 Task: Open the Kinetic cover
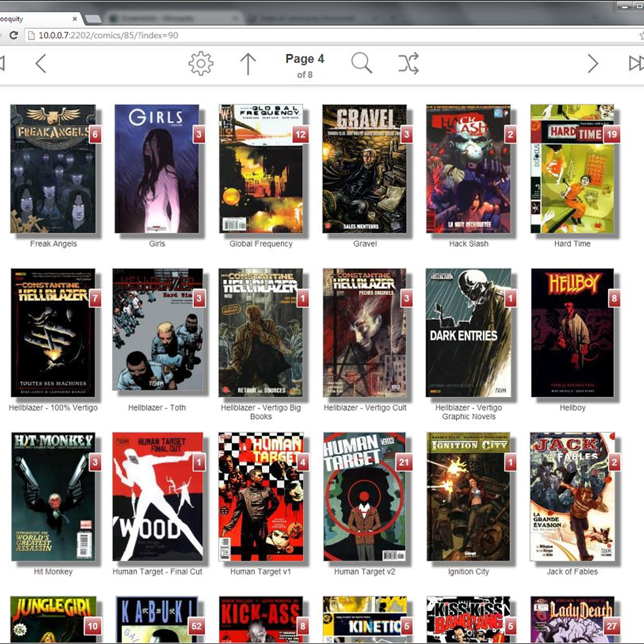365,620
